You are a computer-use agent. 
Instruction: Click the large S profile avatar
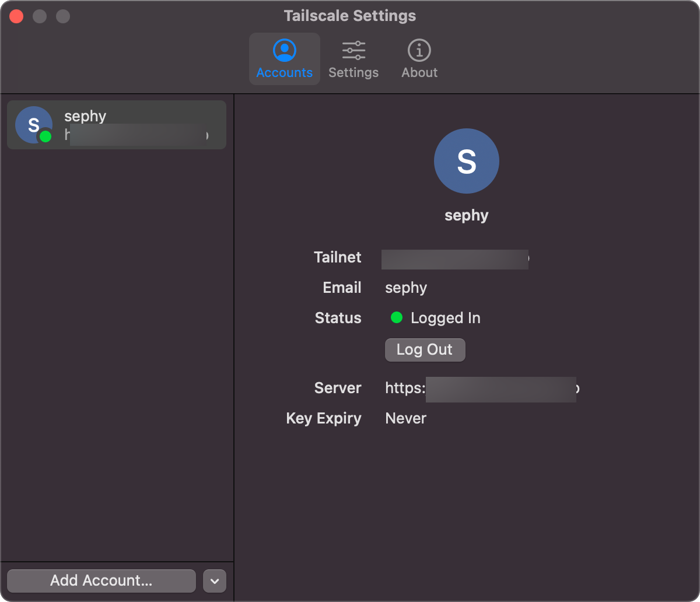[467, 161]
